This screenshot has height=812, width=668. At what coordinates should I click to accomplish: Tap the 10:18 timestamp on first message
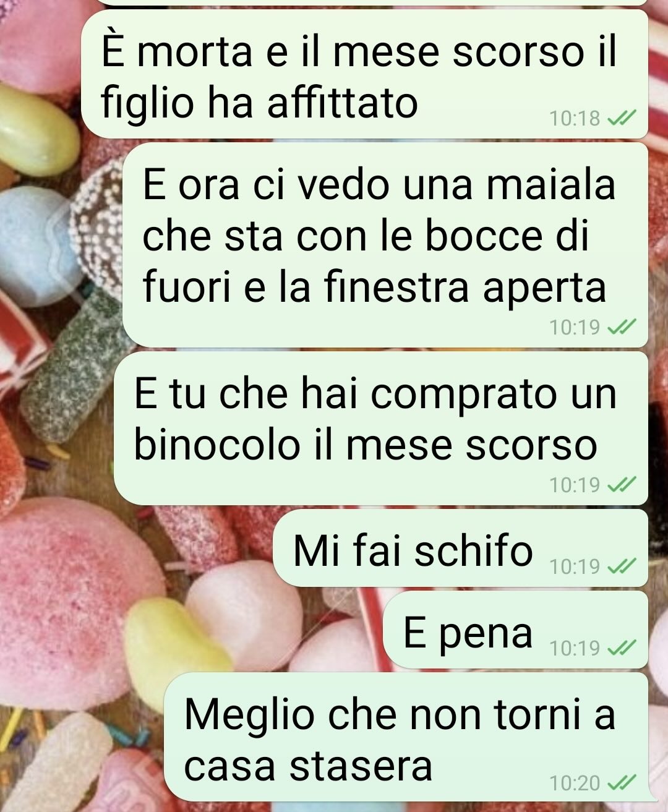coord(575,118)
